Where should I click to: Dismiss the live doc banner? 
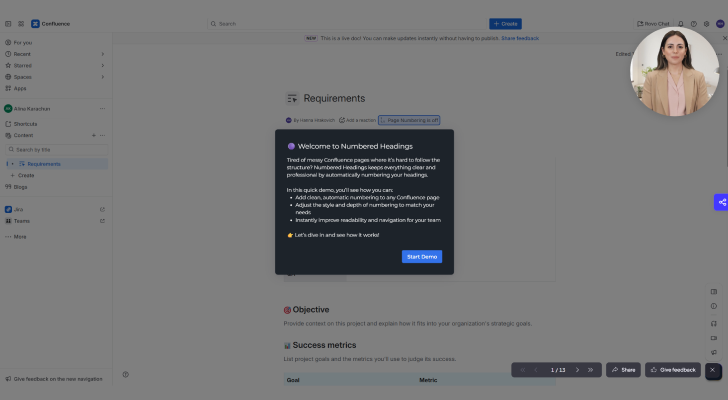tap(724, 38)
